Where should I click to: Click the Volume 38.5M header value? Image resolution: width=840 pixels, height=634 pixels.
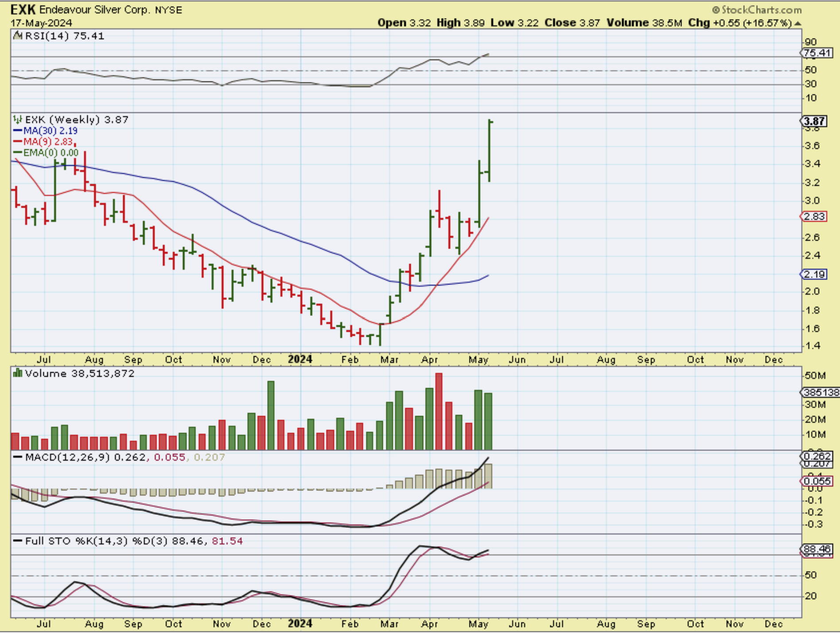click(x=644, y=23)
